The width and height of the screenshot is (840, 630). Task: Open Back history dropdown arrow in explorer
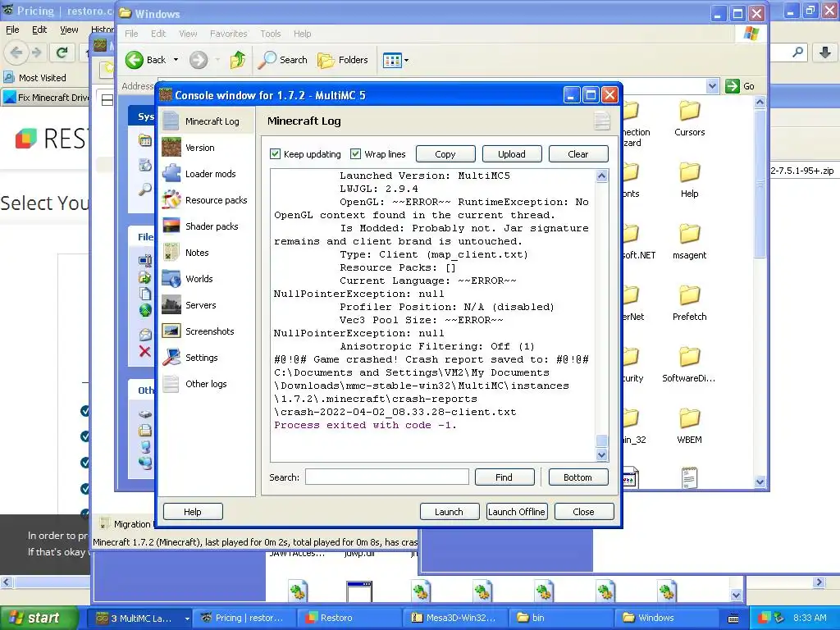pos(176,60)
